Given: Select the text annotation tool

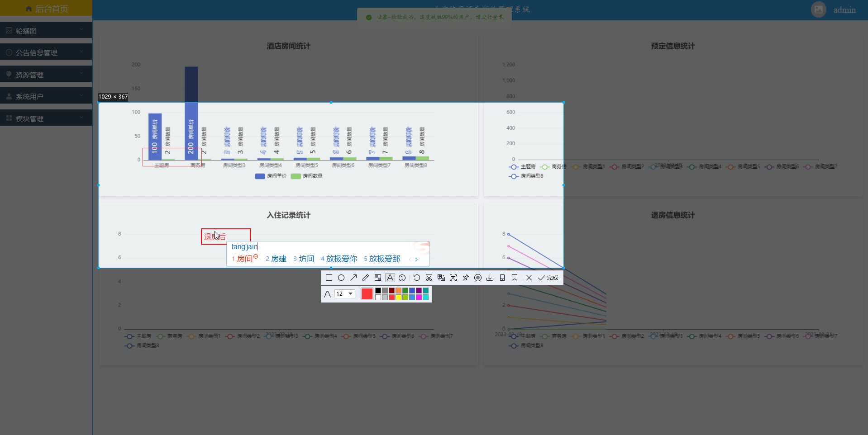Looking at the screenshot, I should click(390, 278).
